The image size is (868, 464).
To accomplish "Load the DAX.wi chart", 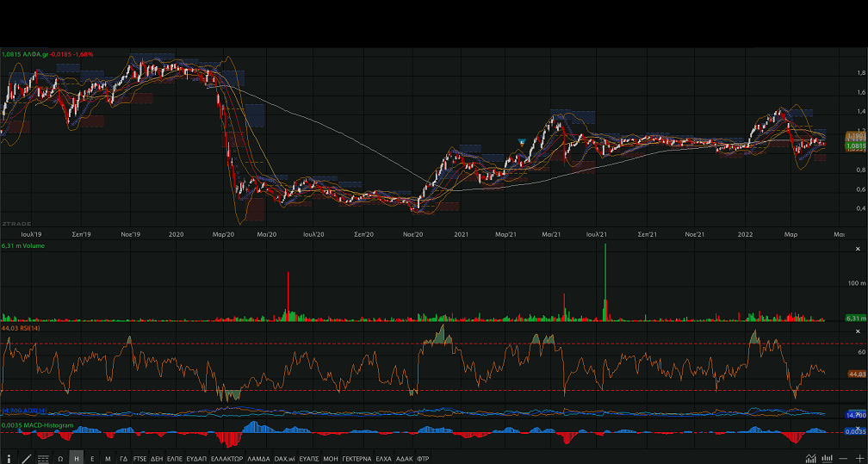I will coord(285,459).
